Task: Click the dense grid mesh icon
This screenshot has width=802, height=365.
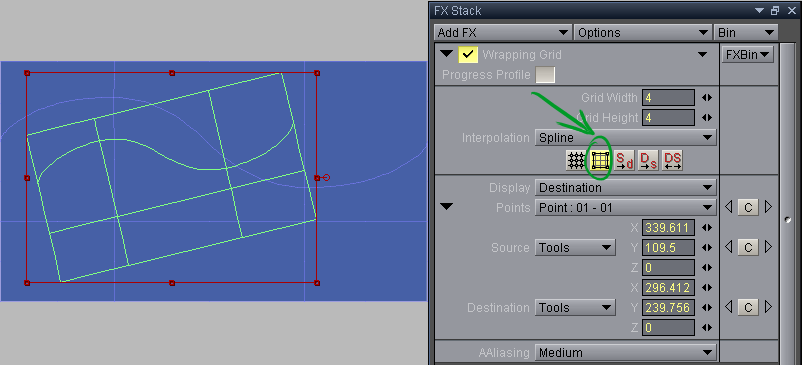Action: pos(576,161)
